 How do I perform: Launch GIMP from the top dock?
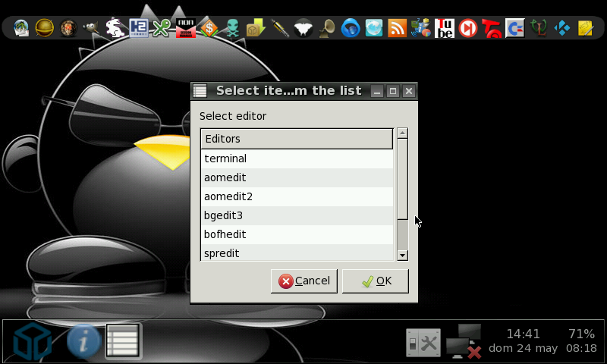coord(91,29)
